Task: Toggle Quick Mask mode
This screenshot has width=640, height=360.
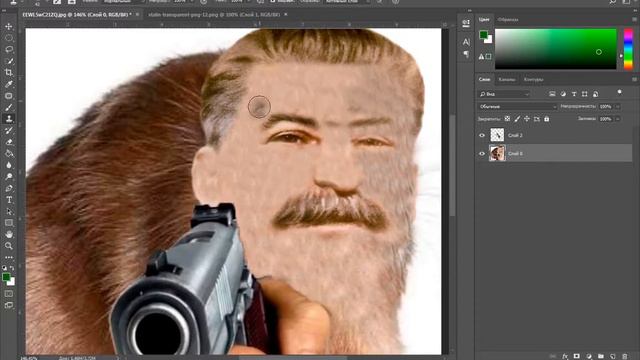Action: (x=9, y=293)
